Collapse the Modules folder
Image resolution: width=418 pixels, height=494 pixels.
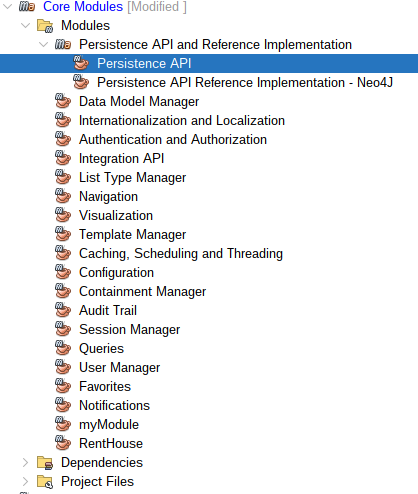pyautogui.click(x=25, y=25)
